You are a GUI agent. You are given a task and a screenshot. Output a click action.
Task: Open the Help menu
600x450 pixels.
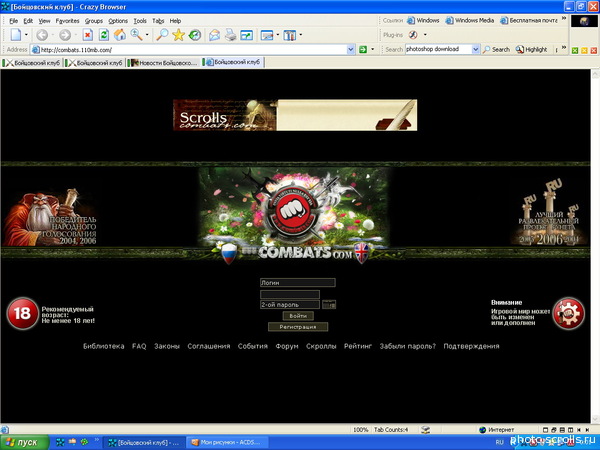[x=175, y=21]
